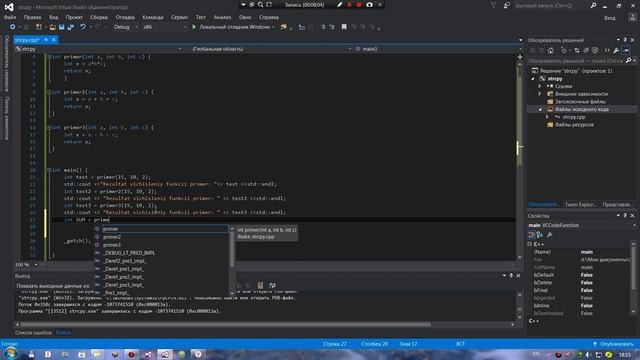Switch to the Team Explorer tab
Screen dimensions: 640x360
click(x=580, y=204)
